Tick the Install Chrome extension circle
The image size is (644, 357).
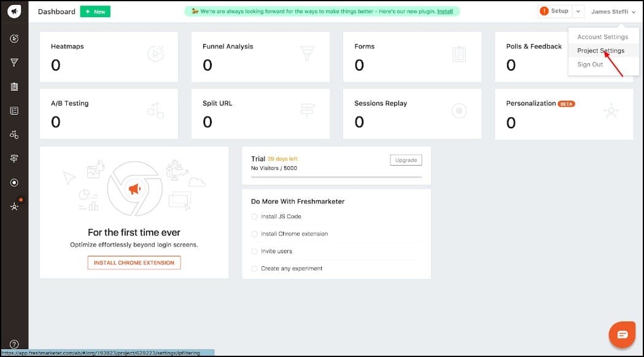(x=254, y=234)
